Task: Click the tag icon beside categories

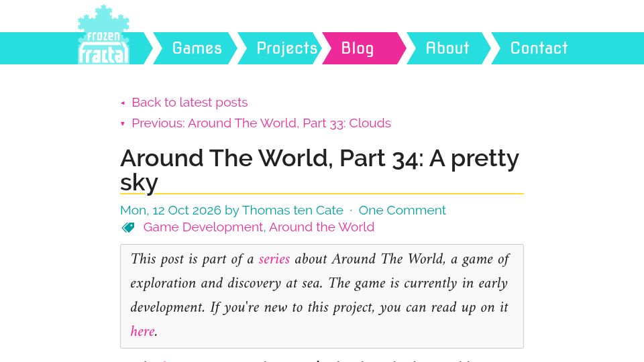Action: click(128, 227)
